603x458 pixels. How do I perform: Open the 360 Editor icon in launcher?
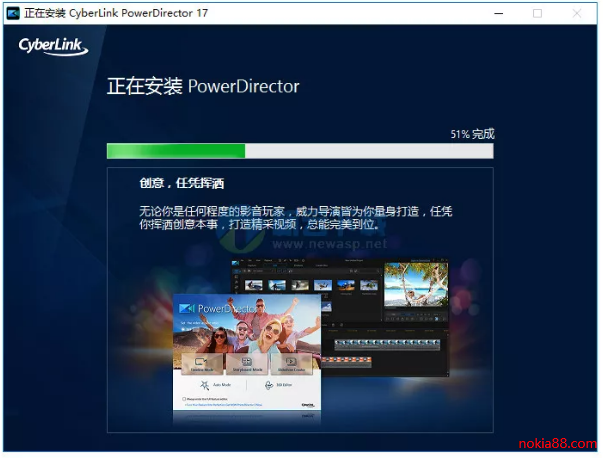271,385
